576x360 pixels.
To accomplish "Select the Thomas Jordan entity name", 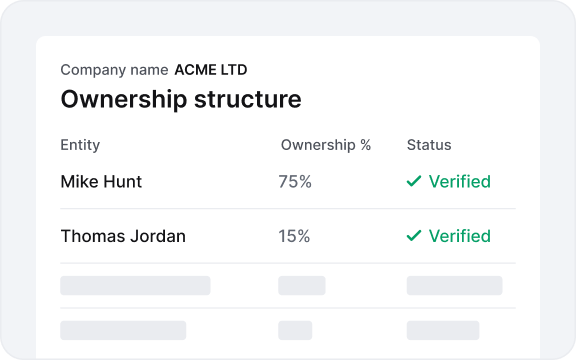I will tap(123, 236).
